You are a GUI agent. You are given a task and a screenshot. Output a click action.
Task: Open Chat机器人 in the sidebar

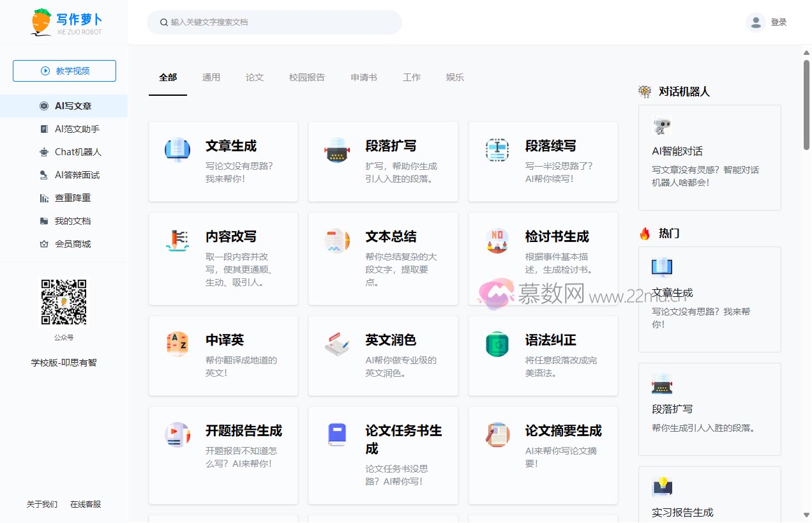pos(78,152)
